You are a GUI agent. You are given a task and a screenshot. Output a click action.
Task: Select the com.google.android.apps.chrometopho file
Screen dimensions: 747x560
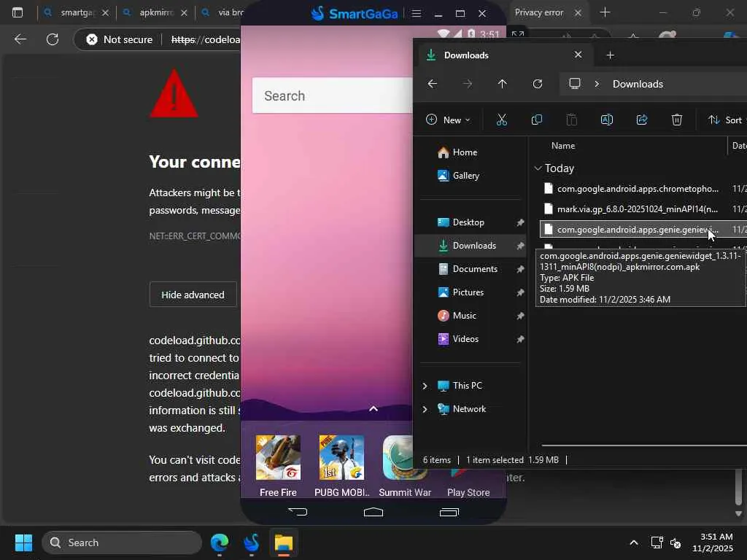[x=638, y=189]
